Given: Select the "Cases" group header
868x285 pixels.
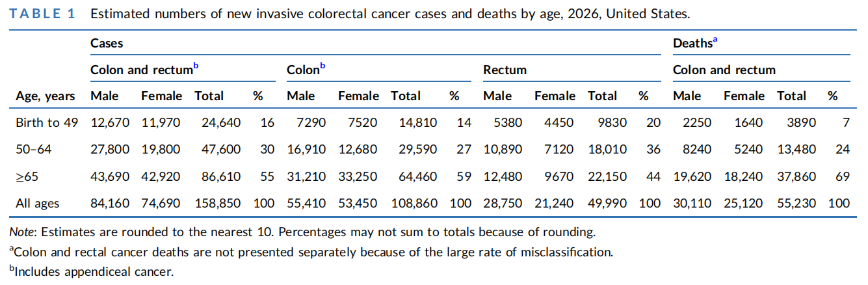Looking at the screenshot, I should point(107,44).
